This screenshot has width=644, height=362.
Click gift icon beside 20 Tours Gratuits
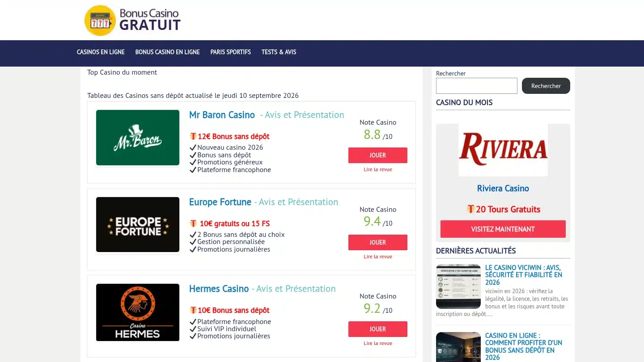470,209
